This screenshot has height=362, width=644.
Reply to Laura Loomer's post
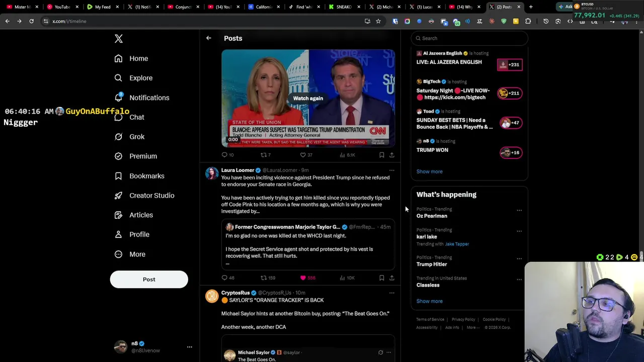pyautogui.click(x=227, y=278)
